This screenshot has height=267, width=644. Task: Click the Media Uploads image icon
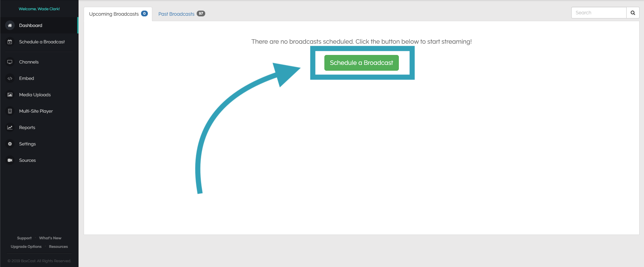point(10,95)
